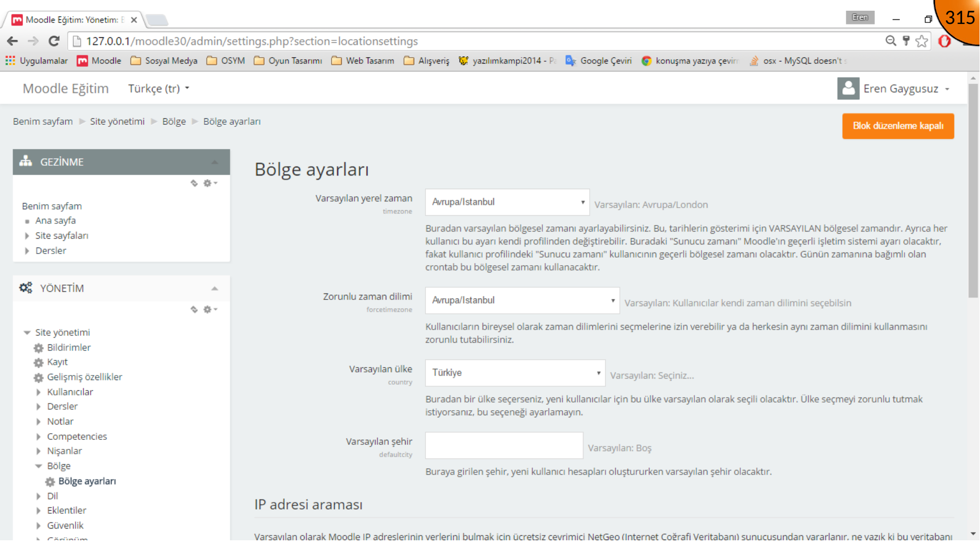Click the Varsayılan şehir text field
980x551 pixels.
[x=504, y=445]
